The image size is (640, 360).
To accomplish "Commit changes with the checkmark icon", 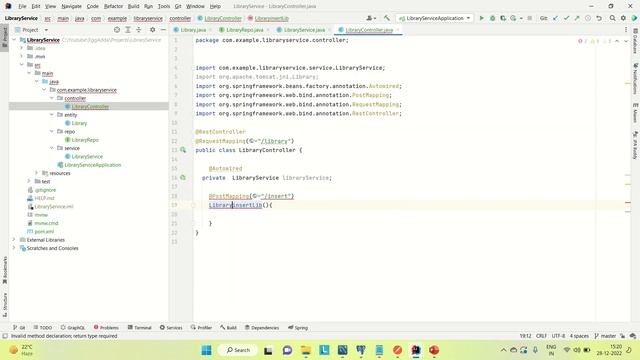I will tap(567, 18).
